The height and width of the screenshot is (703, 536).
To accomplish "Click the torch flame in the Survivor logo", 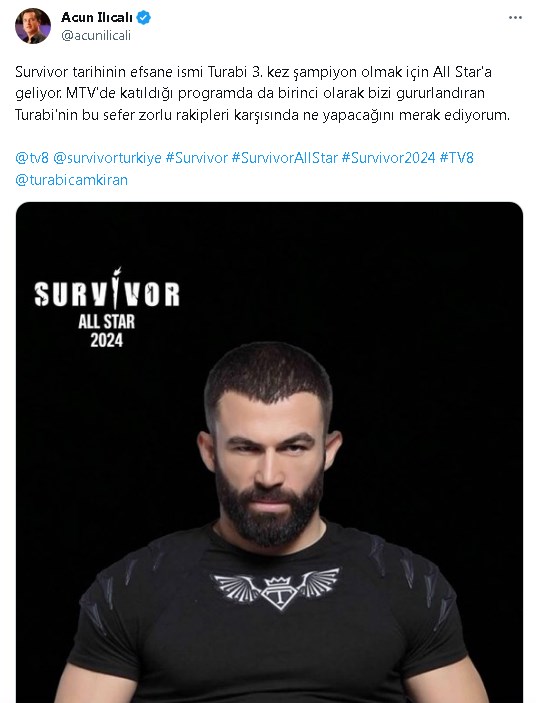I will [x=118, y=273].
